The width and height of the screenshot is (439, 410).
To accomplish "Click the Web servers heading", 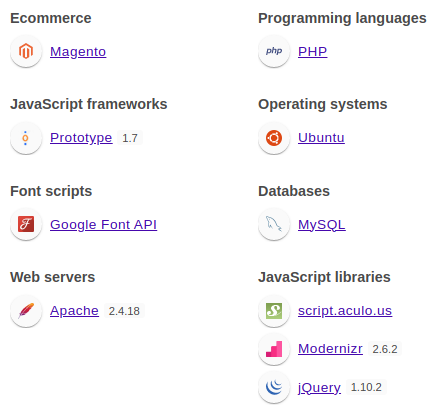I will (53, 277).
